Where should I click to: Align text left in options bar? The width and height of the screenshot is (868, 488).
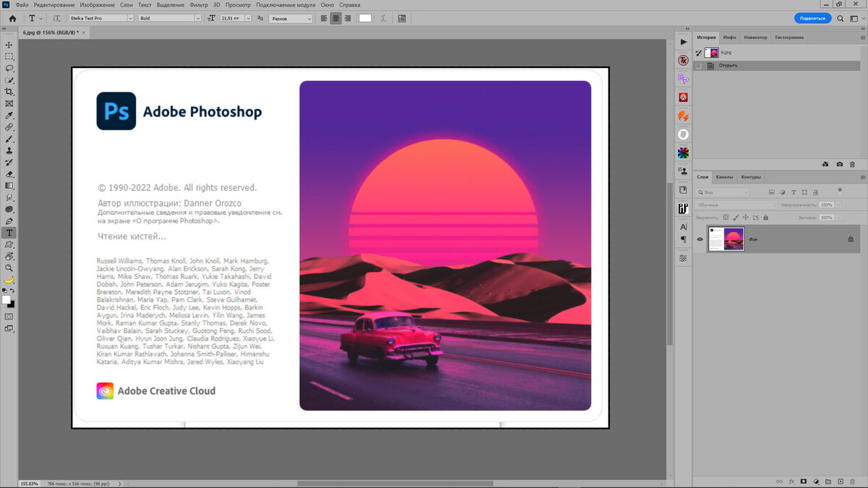click(323, 18)
